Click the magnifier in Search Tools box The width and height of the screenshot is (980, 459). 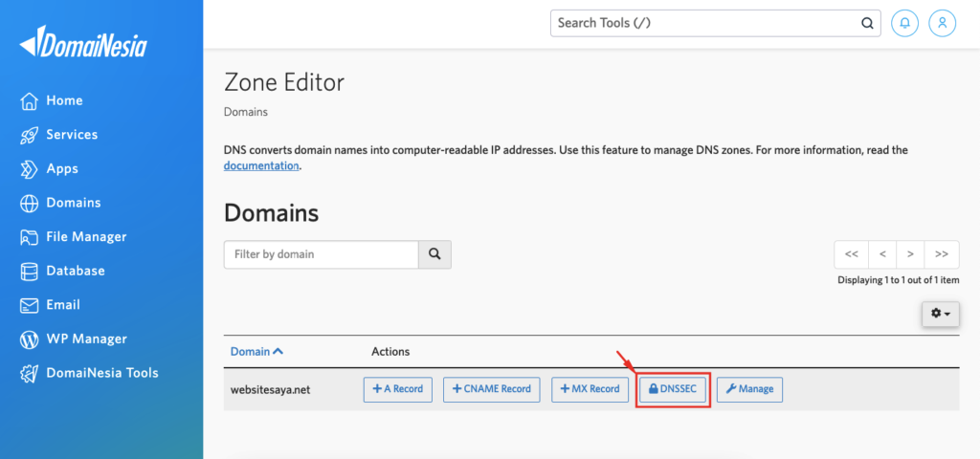[867, 24]
